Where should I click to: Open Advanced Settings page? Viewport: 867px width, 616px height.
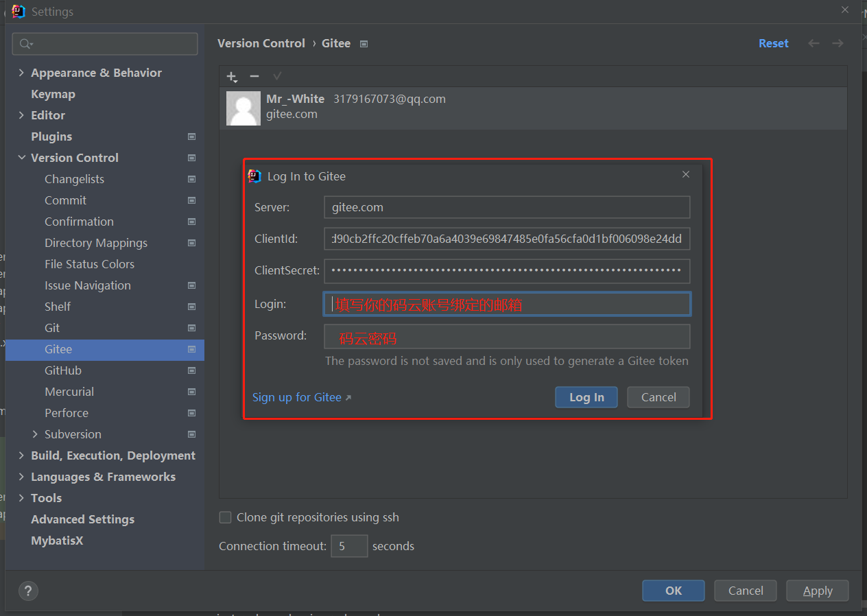pos(82,519)
